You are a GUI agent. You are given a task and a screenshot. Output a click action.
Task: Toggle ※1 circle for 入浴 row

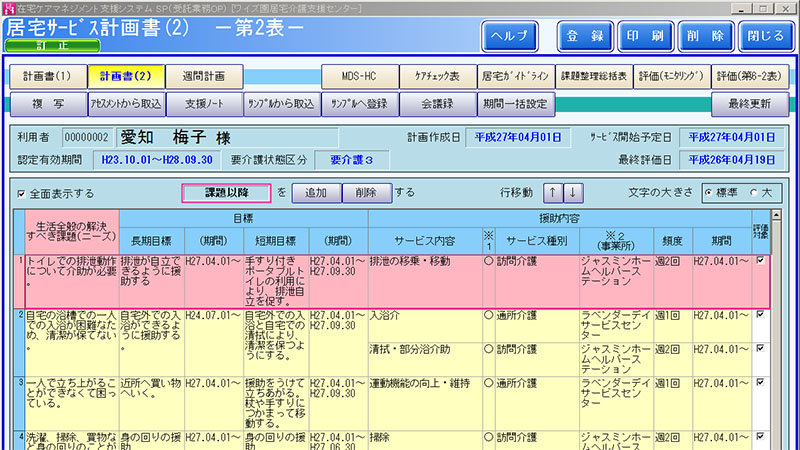[488, 315]
